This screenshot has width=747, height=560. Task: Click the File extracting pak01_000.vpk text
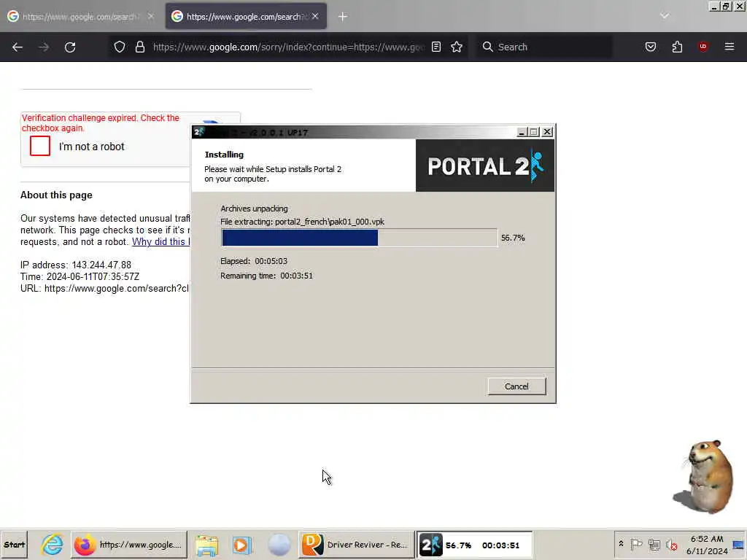pos(302,222)
